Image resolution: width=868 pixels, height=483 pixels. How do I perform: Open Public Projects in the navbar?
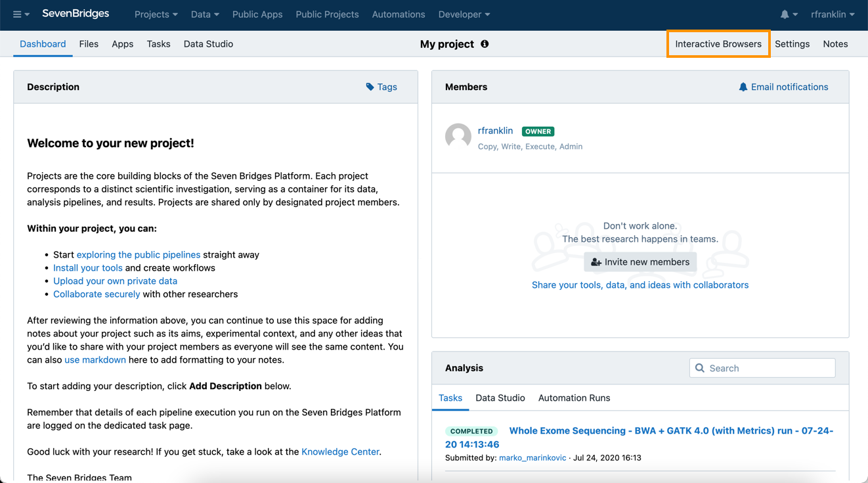click(327, 14)
